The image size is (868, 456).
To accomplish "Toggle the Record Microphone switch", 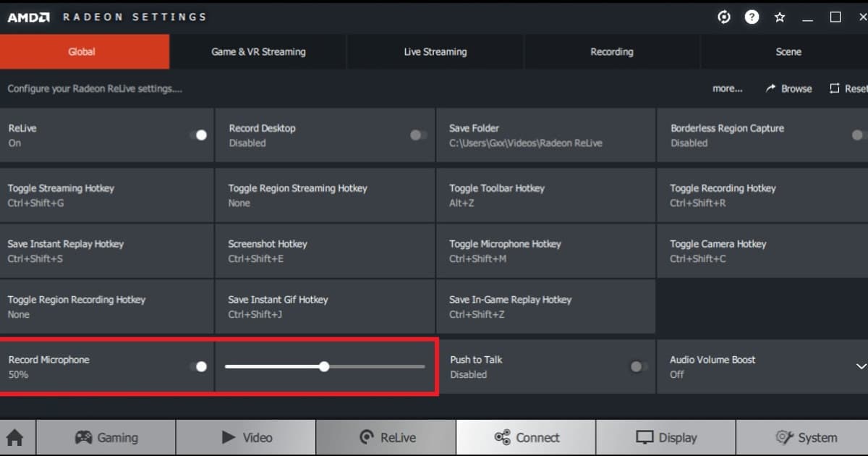I will click(x=198, y=366).
